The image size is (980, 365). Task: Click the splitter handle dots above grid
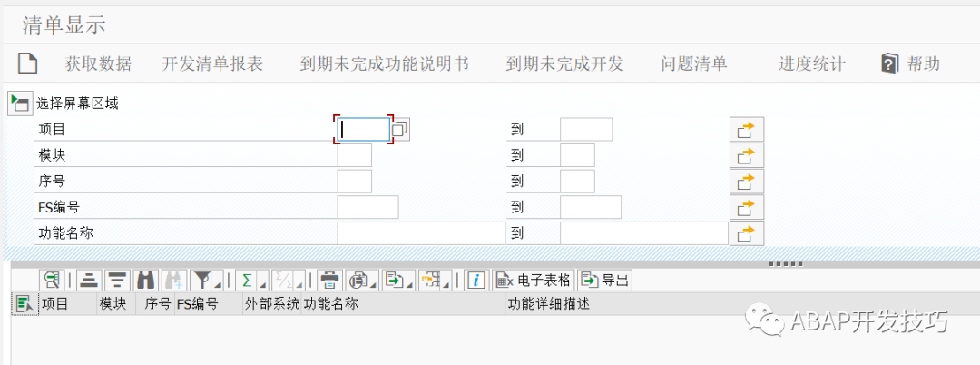click(x=786, y=263)
